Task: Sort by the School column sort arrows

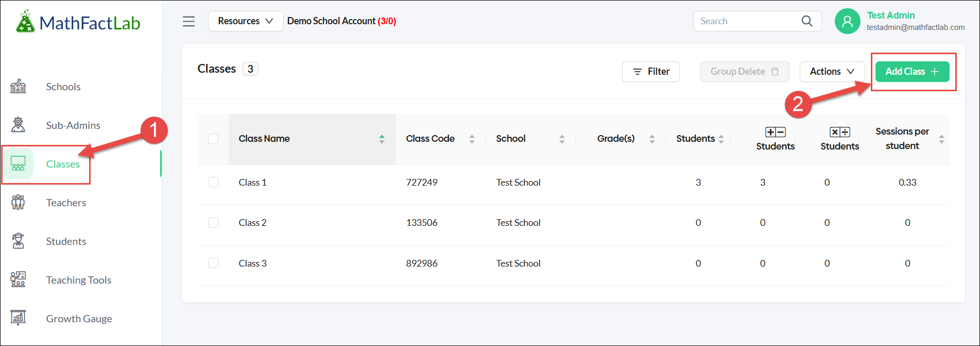Action: click(x=562, y=139)
